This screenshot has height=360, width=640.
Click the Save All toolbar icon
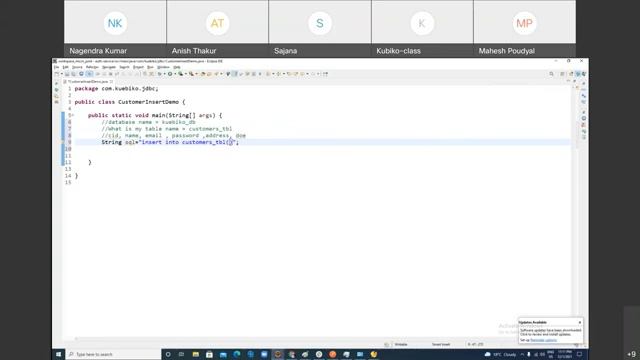point(73,74)
